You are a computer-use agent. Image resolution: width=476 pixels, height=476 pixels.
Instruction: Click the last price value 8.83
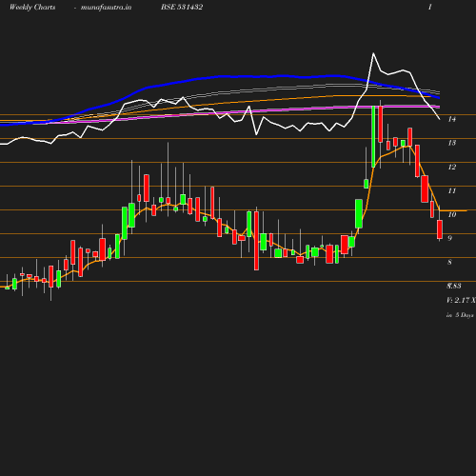tap(454, 286)
